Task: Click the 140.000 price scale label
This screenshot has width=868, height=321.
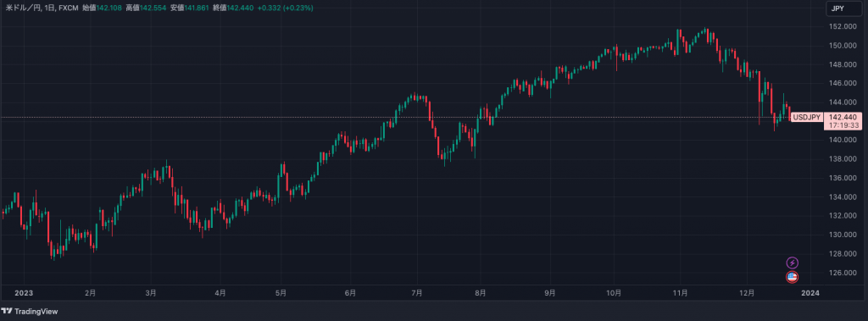Action: click(x=843, y=140)
